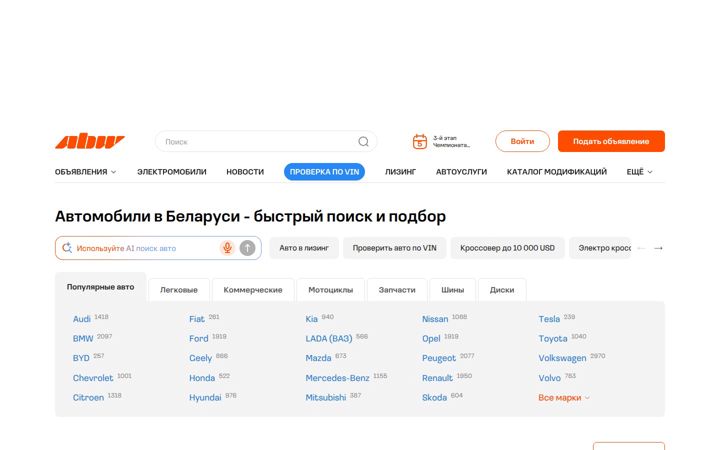720x450 pixels.
Task: Open Ford listings
Action: pyautogui.click(x=199, y=338)
